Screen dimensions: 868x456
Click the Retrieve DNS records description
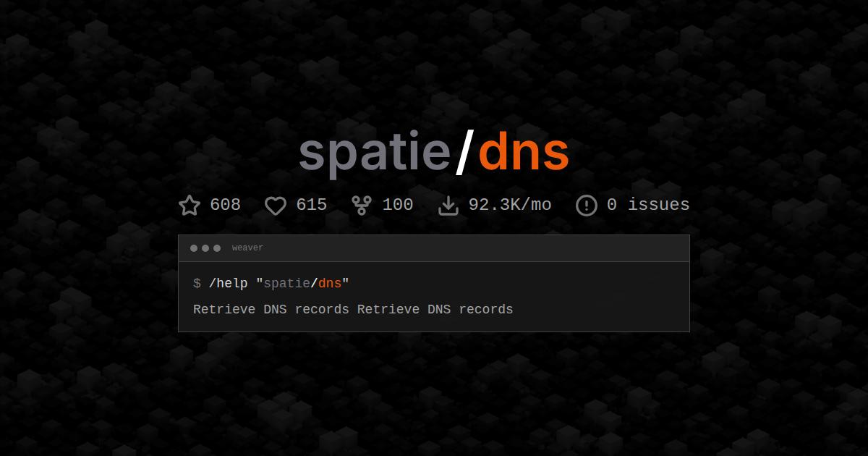point(352,309)
